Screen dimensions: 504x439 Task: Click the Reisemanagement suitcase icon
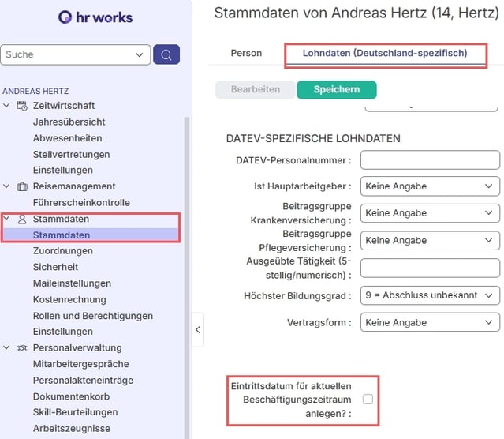click(22, 186)
